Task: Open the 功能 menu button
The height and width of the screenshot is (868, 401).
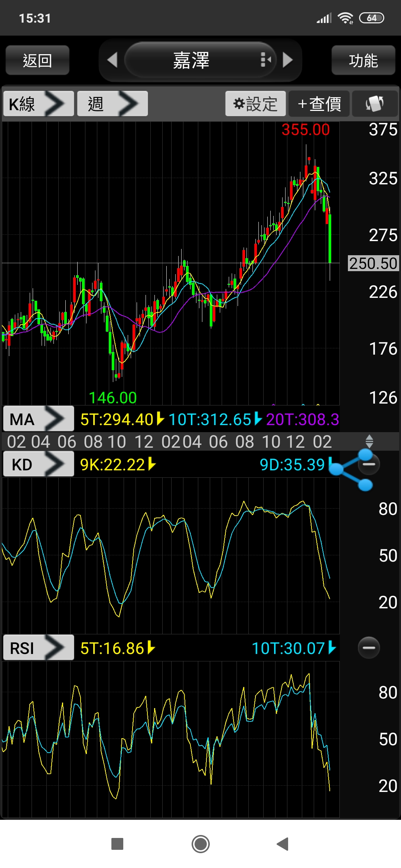Action: pos(363,60)
